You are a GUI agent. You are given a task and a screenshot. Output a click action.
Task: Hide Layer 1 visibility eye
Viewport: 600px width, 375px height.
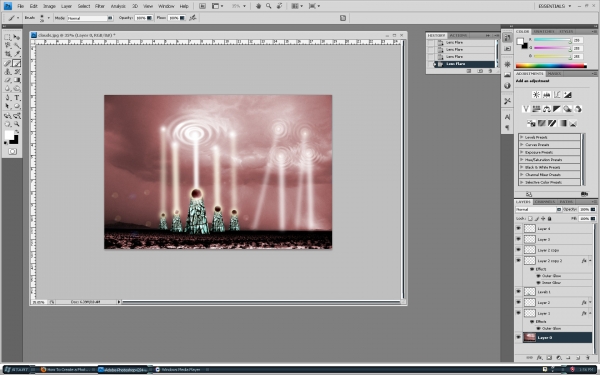(518, 313)
